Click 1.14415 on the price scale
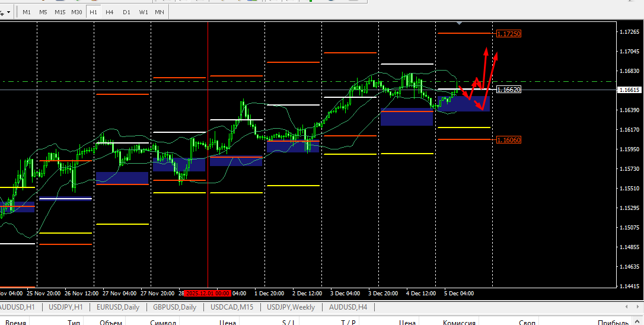 [629, 286]
